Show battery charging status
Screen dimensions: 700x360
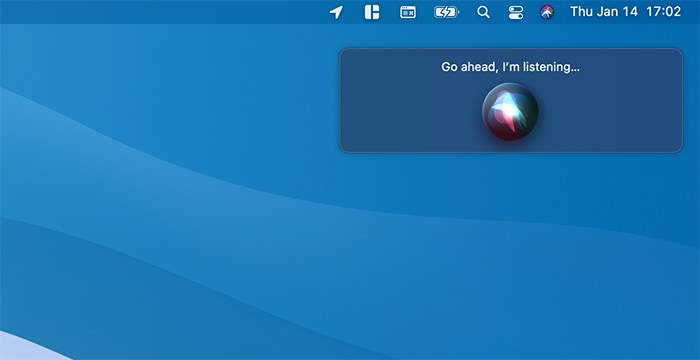click(x=446, y=12)
